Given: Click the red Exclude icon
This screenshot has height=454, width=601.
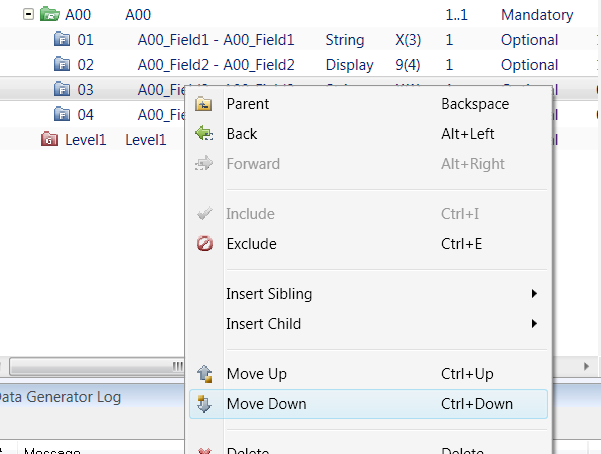Looking at the screenshot, I should click(205, 244).
